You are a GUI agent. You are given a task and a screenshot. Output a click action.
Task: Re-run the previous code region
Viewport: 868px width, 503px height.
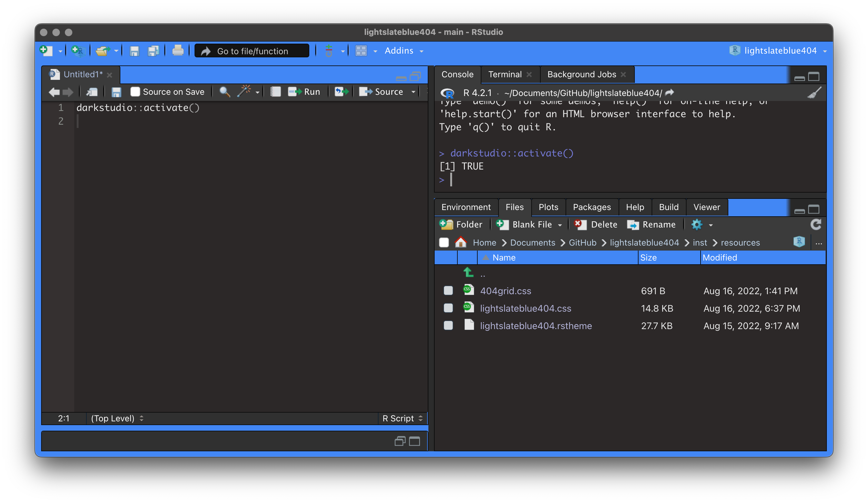[x=341, y=92]
